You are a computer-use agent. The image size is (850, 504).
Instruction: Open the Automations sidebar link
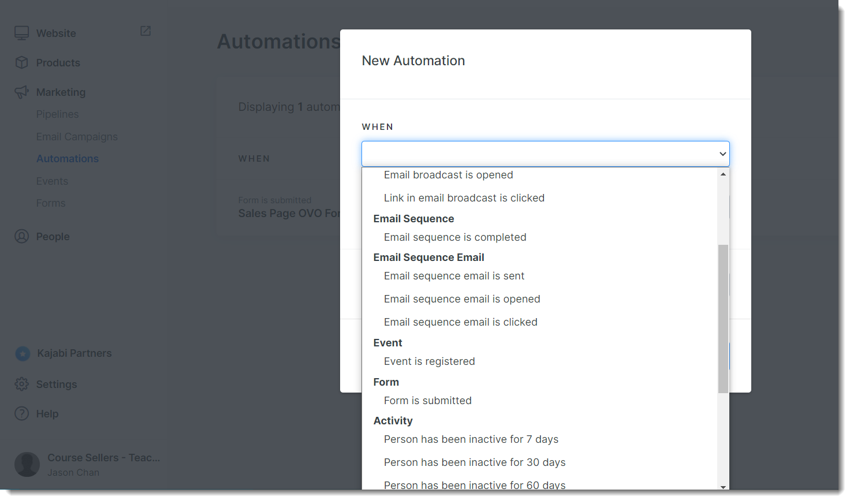(68, 159)
